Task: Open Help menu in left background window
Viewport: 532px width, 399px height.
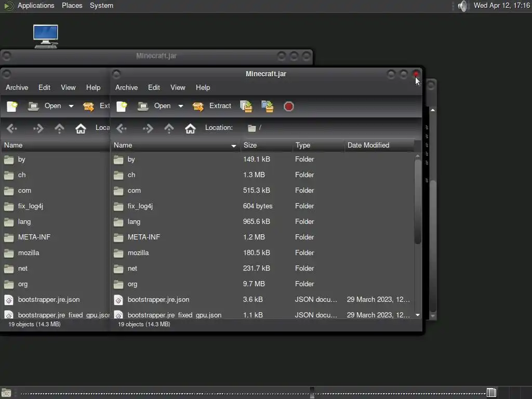Action: pyautogui.click(x=94, y=87)
